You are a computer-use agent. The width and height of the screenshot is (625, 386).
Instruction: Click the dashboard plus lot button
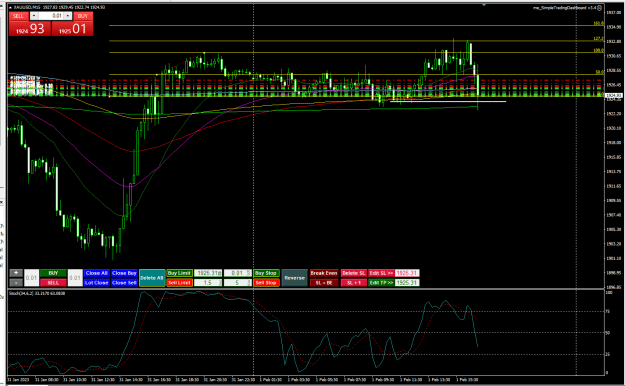coord(16,273)
